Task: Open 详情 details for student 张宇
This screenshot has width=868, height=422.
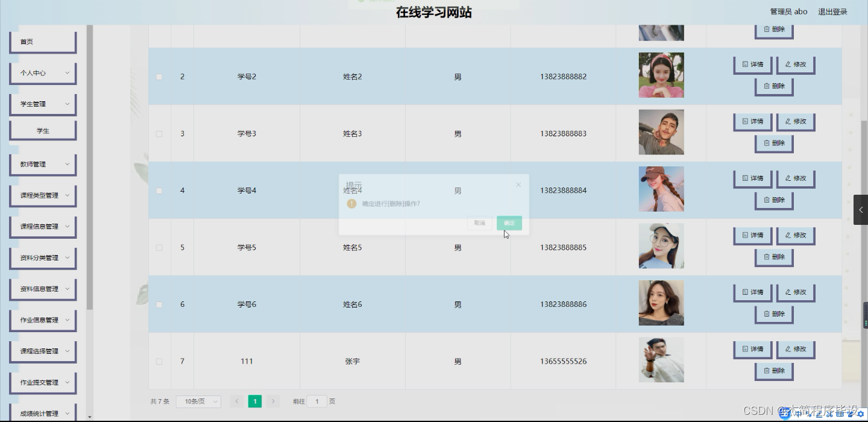Action: [x=752, y=348]
